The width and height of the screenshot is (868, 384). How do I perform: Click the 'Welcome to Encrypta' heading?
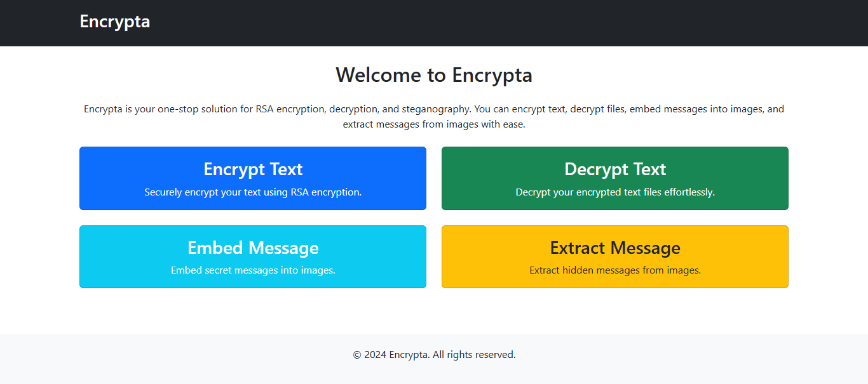tap(434, 75)
